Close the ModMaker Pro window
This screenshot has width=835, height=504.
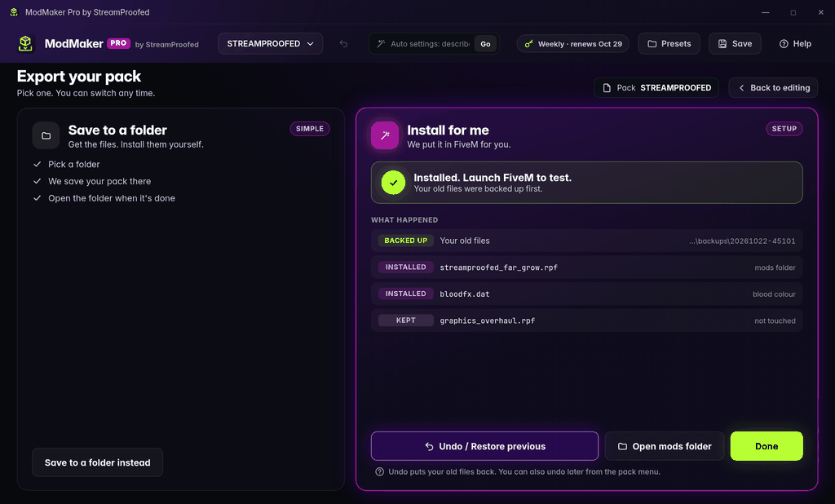coord(820,12)
